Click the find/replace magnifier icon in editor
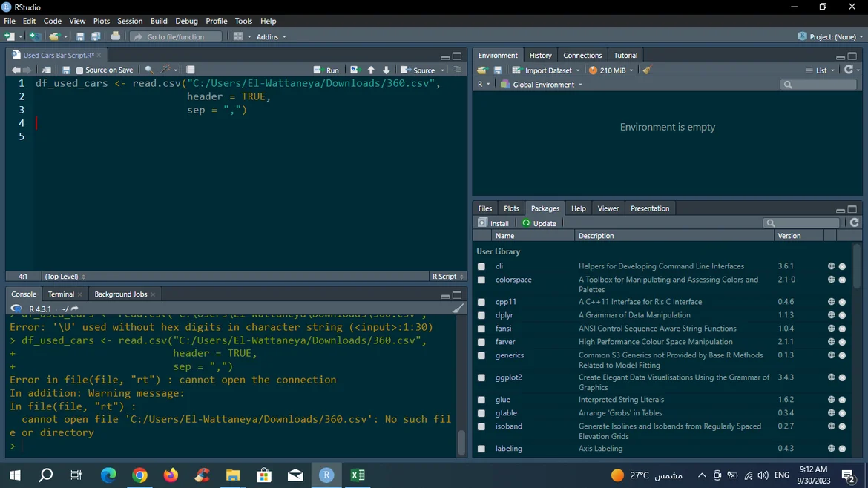The height and width of the screenshot is (488, 868). [149, 70]
